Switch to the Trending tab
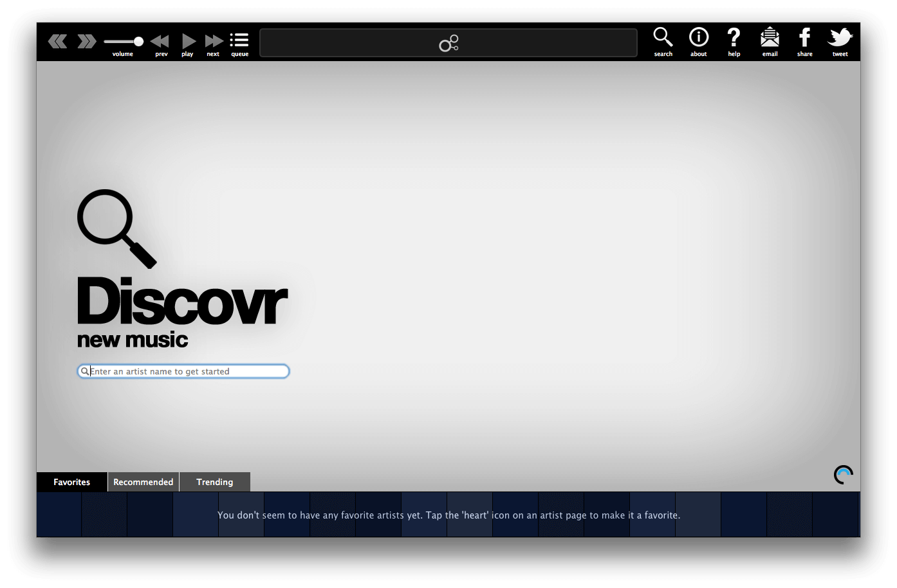The image size is (897, 588). (215, 482)
